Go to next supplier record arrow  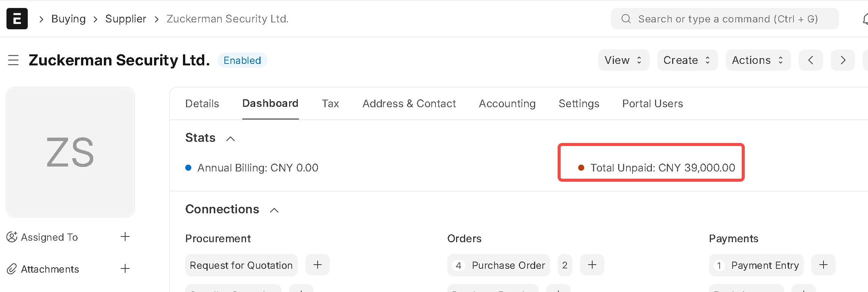[x=843, y=60]
